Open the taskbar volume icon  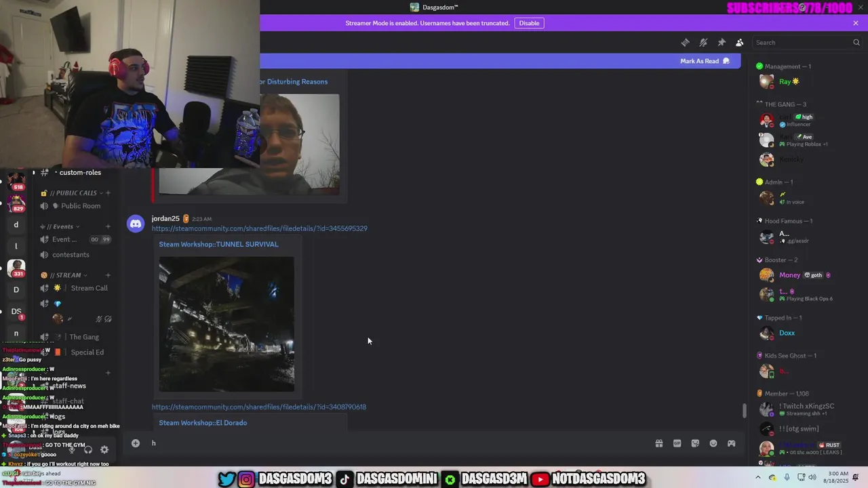click(812, 478)
